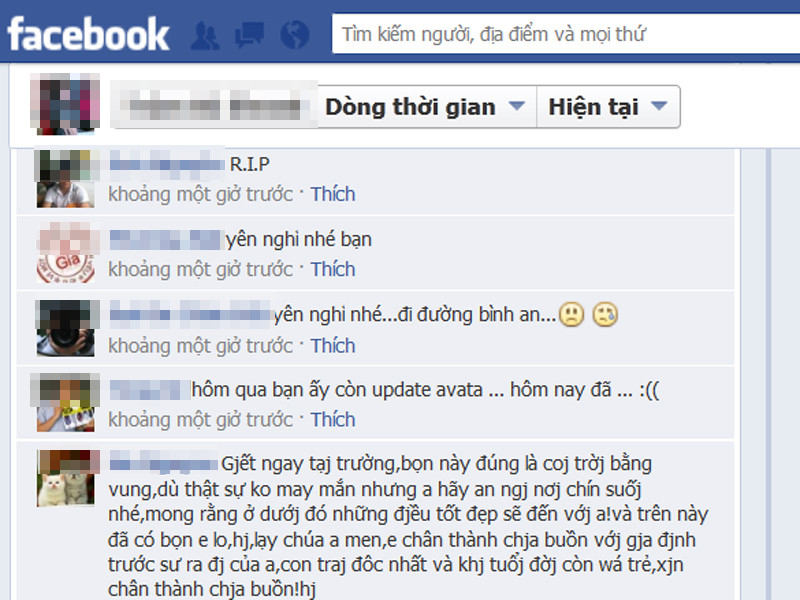Open the camera-holding commenter avatar
800x600 pixels.
[66, 328]
